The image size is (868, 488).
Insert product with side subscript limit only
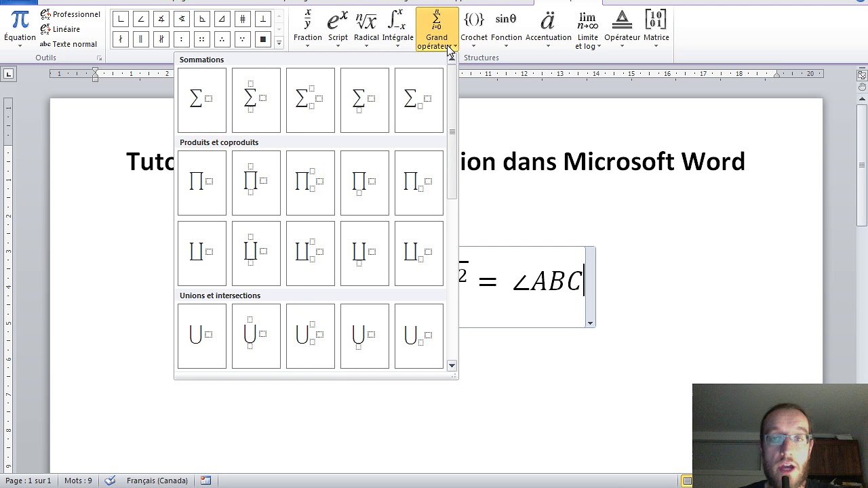[x=419, y=183]
